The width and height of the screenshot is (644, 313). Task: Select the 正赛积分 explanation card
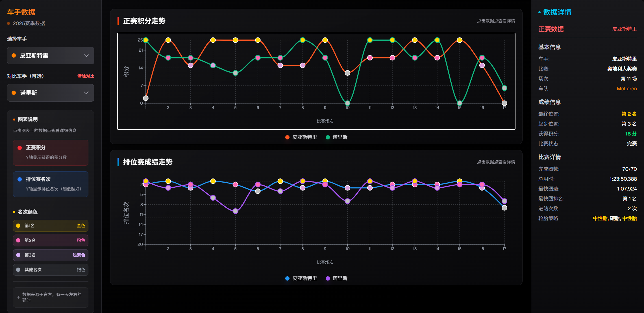tap(51, 152)
